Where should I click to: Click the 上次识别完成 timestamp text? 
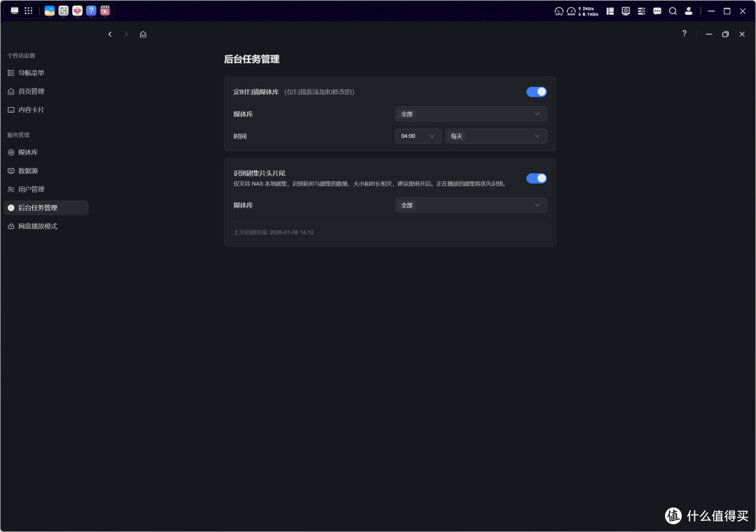274,232
